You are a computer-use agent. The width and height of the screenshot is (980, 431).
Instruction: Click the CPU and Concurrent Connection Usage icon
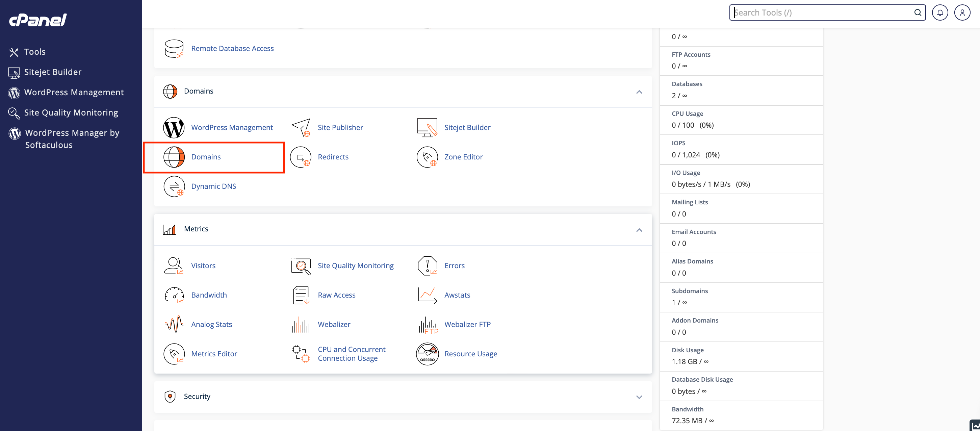tap(301, 354)
